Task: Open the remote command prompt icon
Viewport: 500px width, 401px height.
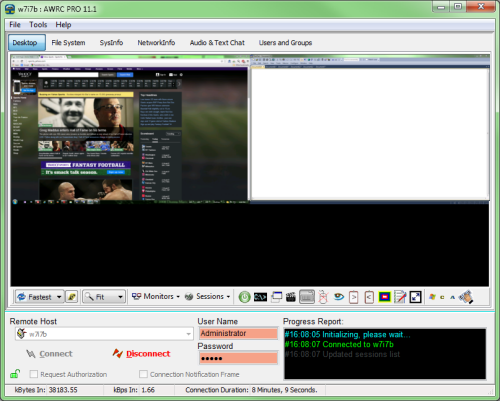Action: 260,297
